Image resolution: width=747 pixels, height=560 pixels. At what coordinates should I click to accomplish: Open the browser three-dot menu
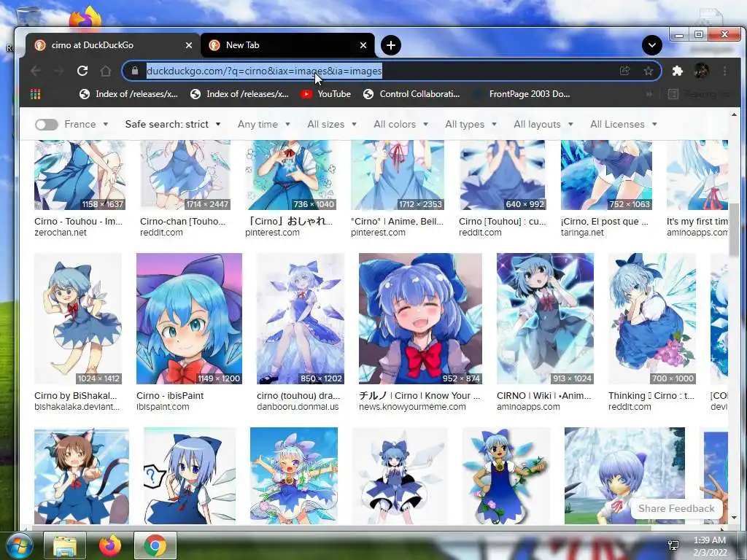click(x=724, y=71)
